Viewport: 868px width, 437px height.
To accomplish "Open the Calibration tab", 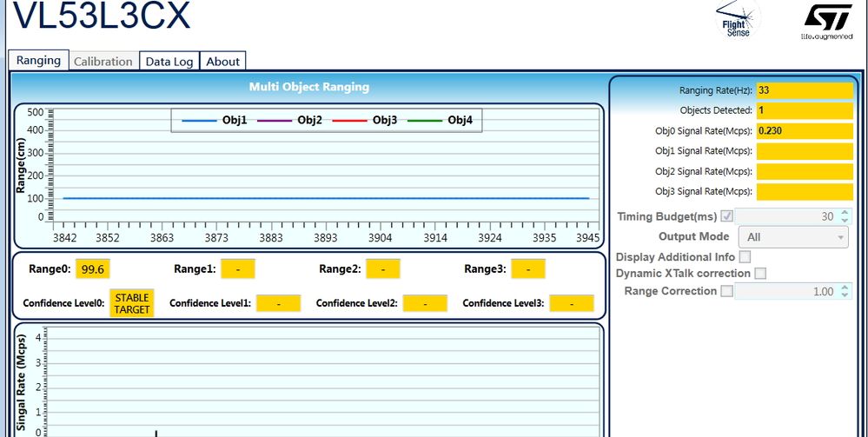I will (x=103, y=62).
